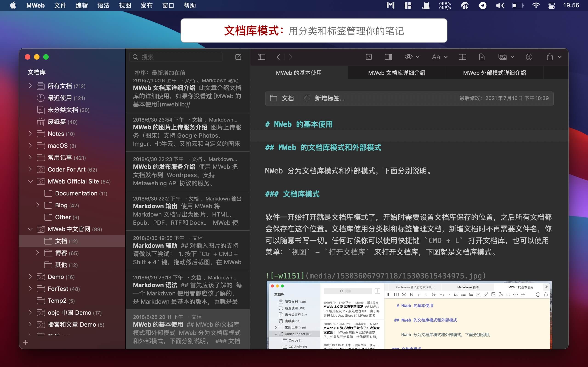588x367 pixels.
Task: Click the new document compose icon
Action: 238,57
